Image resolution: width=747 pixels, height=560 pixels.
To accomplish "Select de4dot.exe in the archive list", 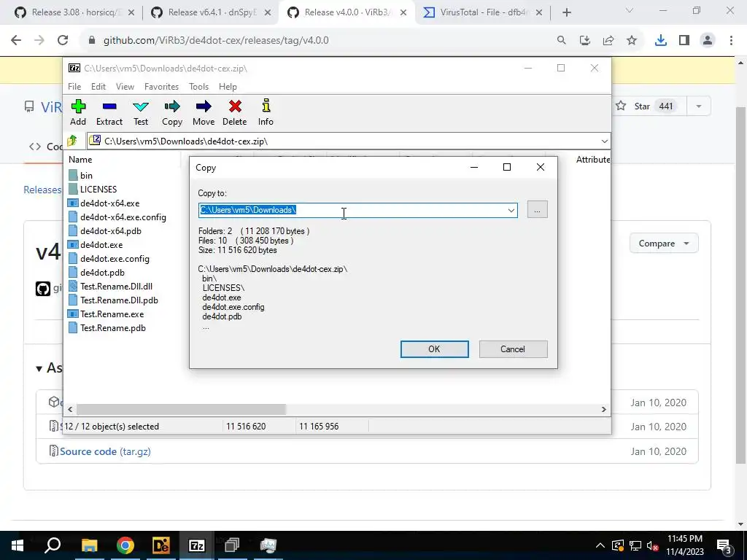I will pos(96,245).
